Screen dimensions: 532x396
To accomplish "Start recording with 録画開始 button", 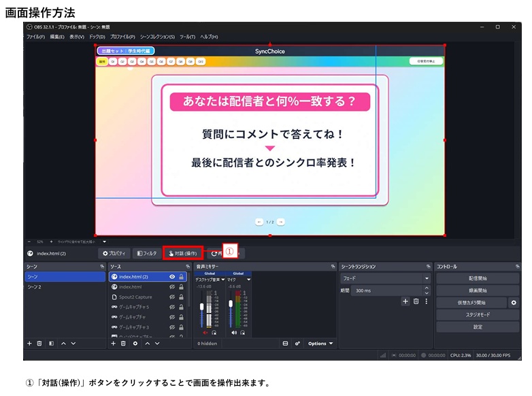I will point(478,291).
